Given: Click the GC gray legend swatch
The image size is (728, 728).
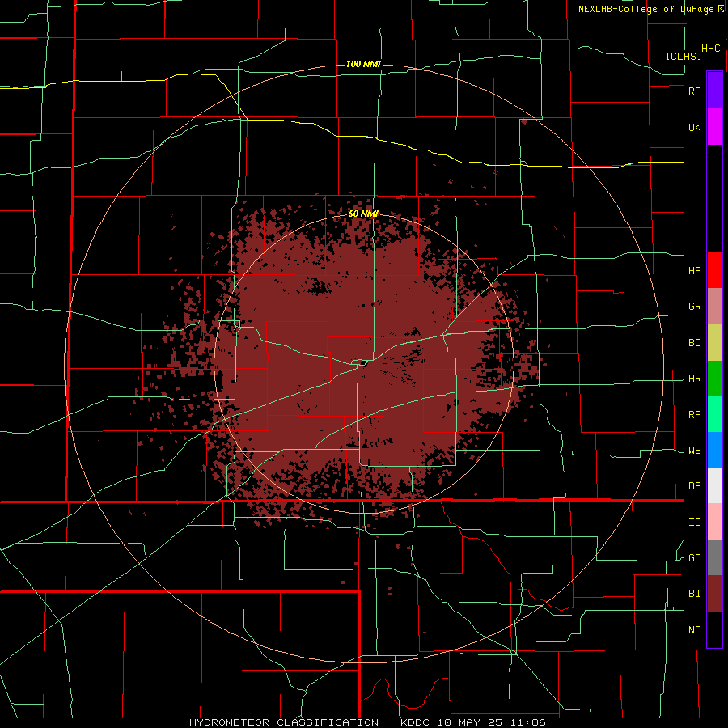Looking at the screenshot, I should (x=714, y=557).
